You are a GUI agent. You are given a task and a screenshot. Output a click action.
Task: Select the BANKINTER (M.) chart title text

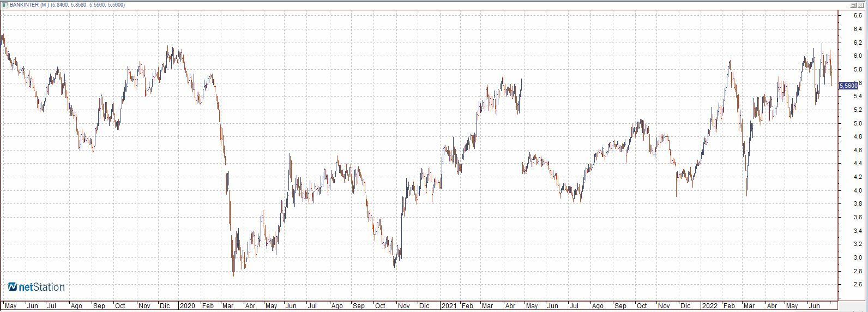[x=29, y=5]
